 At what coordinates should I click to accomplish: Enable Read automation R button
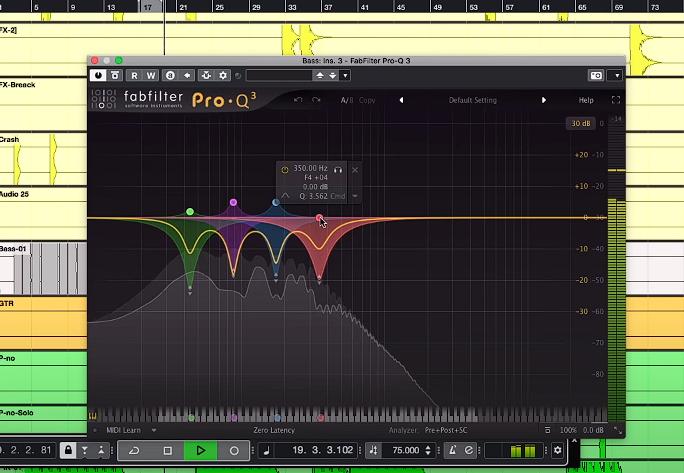pyautogui.click(x=134, y=75)
